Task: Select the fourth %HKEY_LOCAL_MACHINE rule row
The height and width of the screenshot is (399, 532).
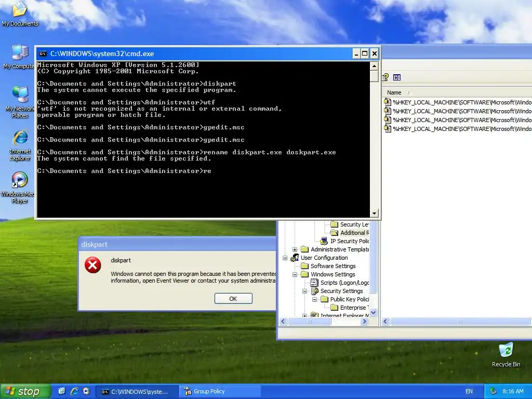Action: pos(457,129)
